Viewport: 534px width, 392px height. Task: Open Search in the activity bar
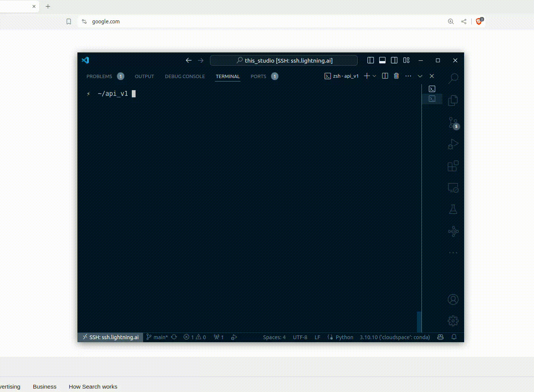click(453, 78)
